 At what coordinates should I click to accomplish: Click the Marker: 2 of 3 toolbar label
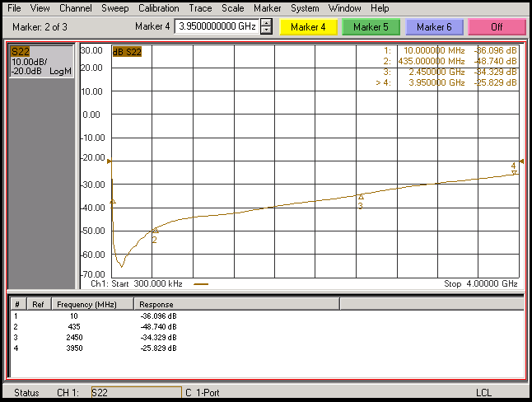click(x=40, y=27)
